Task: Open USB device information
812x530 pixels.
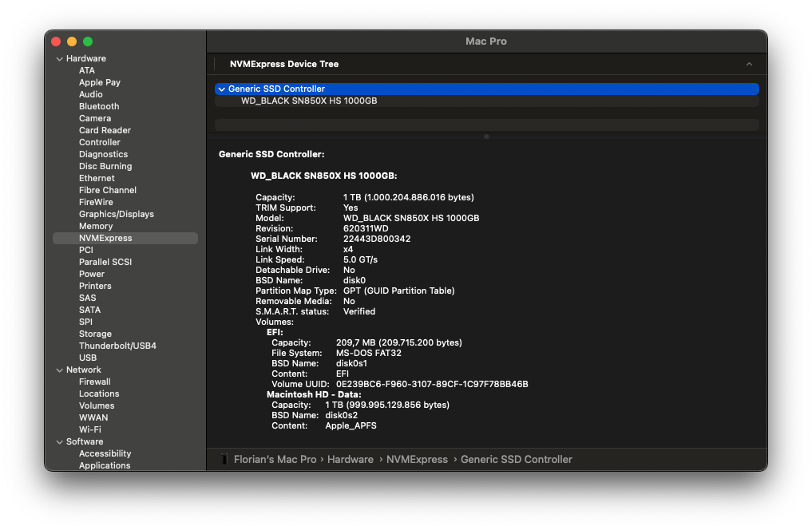Action: click(x=88, y=358)
